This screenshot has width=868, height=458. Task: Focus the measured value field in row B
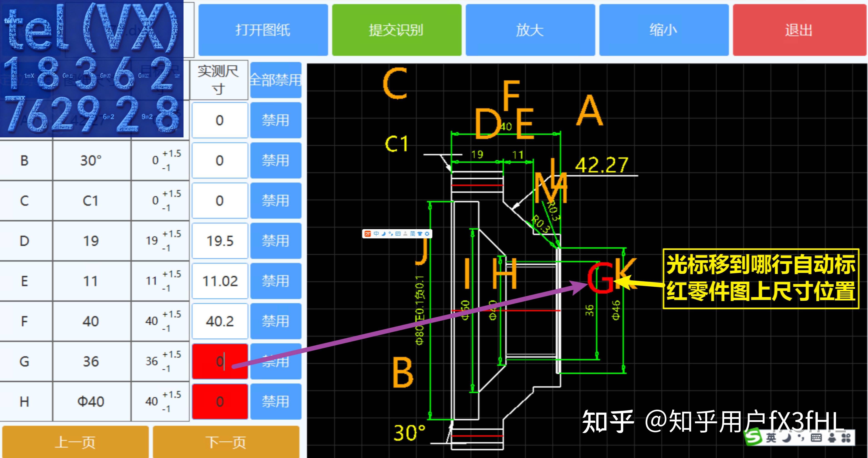pos(220,160)
